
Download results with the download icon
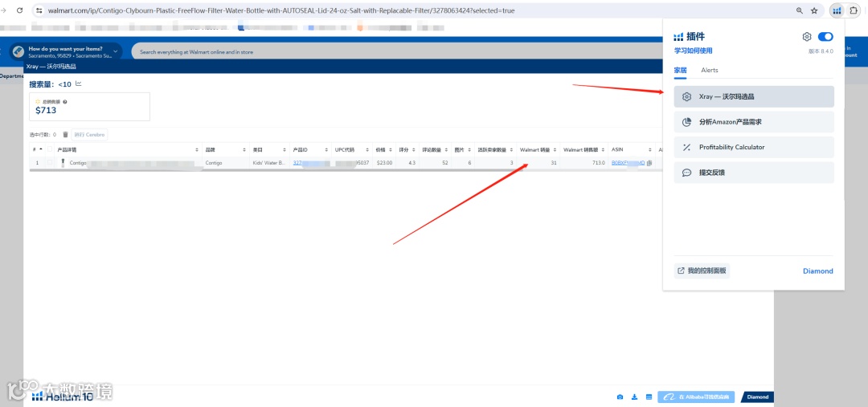[x=634, y=397]
